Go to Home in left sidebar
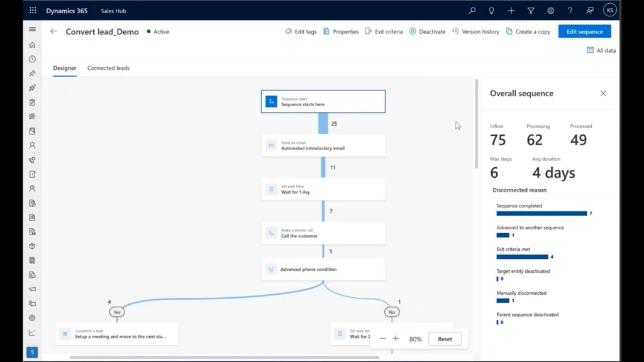644x362 pixels. click(32, 45)
